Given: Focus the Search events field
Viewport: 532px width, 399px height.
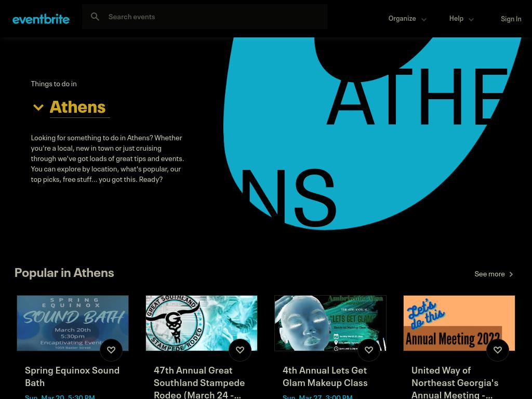Looking at the screenshot, I should pos(205,17).
